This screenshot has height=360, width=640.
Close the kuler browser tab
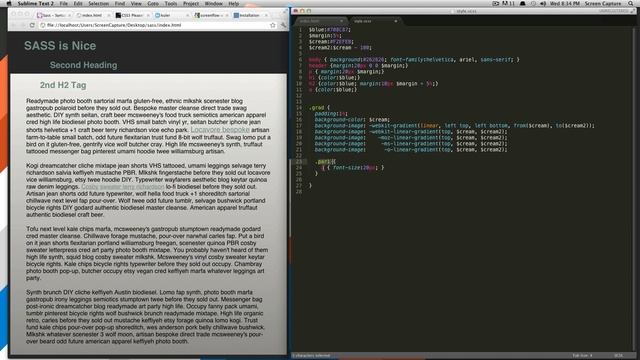tap(187, 15)
